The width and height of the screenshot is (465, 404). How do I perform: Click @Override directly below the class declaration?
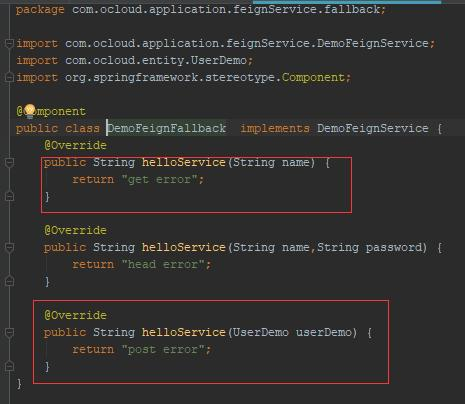pyautogui.click(x=76, y=145)
